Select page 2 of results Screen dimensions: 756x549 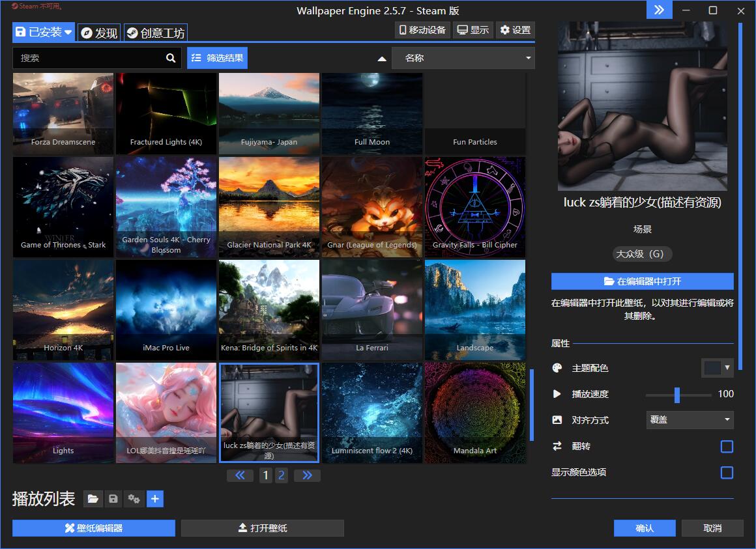tap(282, 476)
